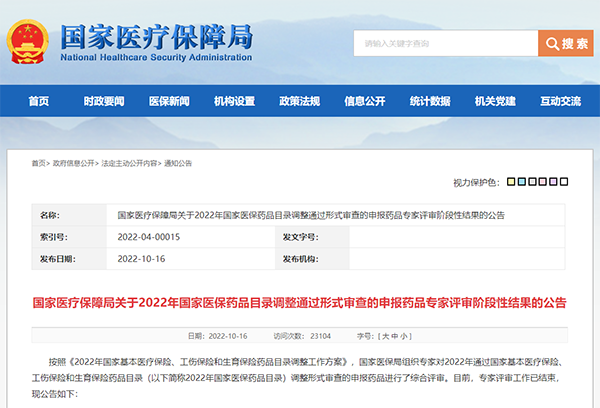Click the national emblem logo
Image resolution: width=600 pixels, height=408 pixels.
(x=31, y=41)
